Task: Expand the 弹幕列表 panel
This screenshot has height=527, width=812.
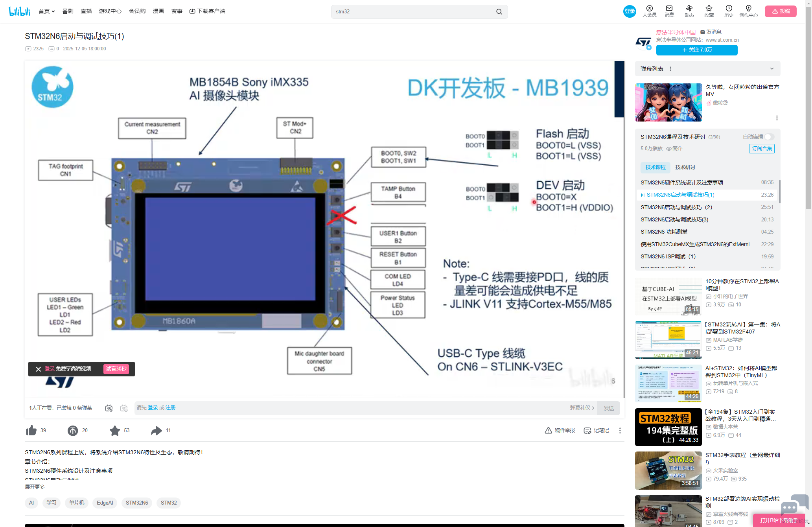Action: [x=772, y=69]
